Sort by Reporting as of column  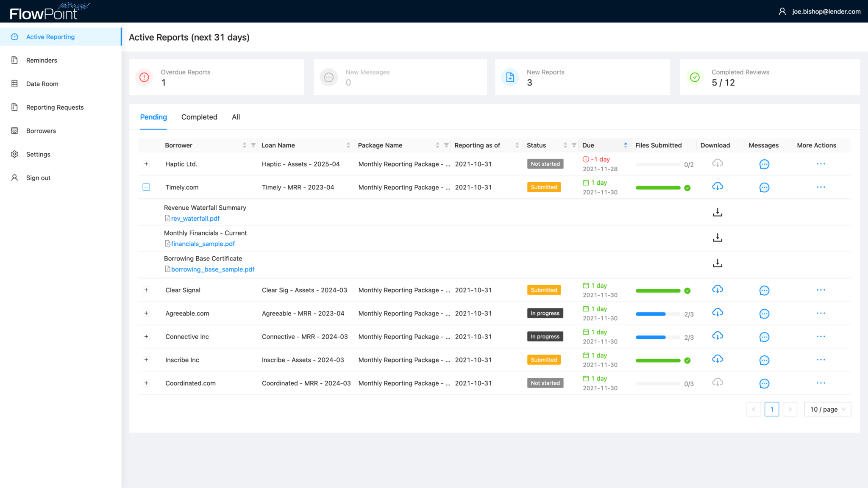517,145
